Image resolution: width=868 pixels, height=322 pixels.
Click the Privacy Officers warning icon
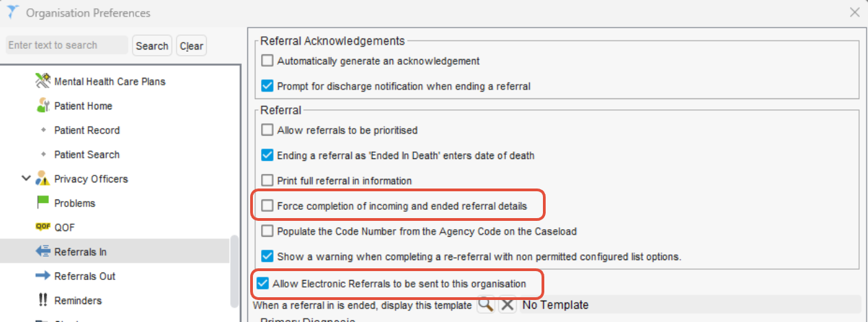(43, 179)
